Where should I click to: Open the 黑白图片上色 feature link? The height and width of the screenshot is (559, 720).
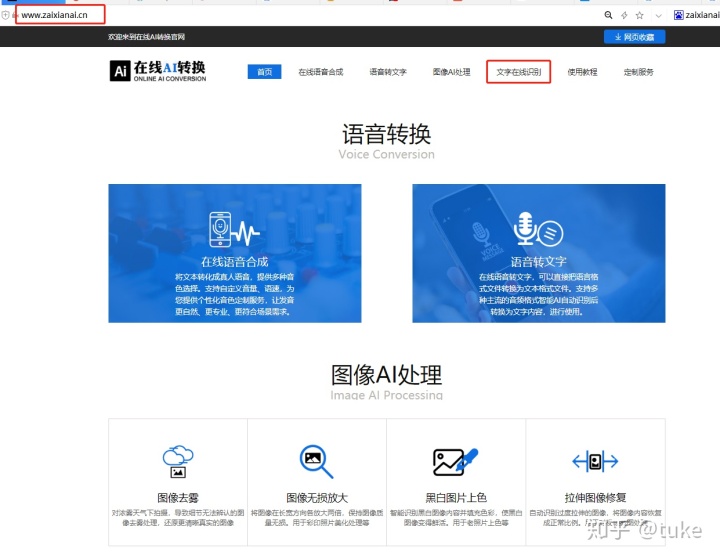pyautogui.click(x=456, y=497)
